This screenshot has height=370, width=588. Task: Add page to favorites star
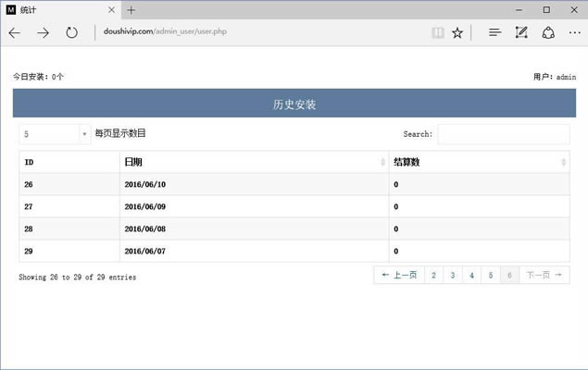(457, 32)
